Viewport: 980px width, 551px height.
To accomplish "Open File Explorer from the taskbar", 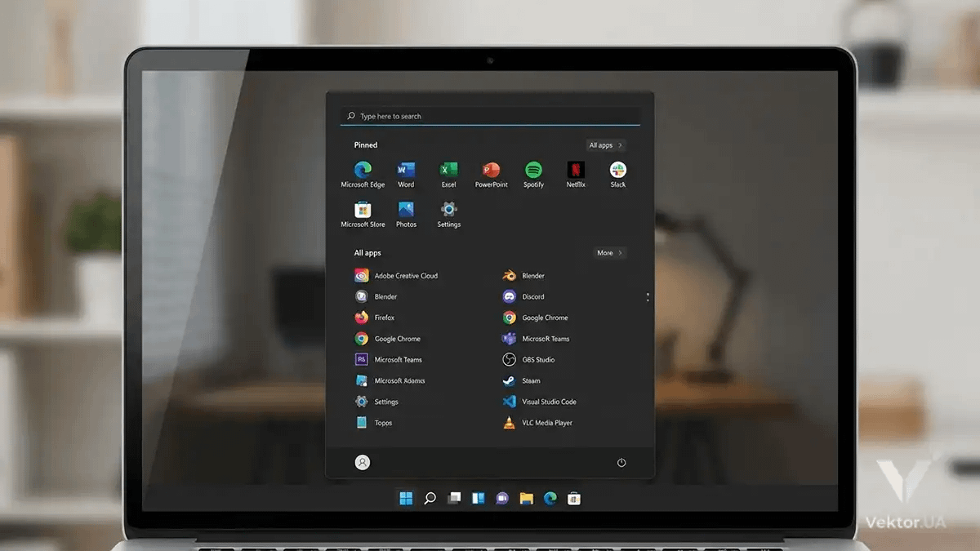I will [x=527, y=499].
